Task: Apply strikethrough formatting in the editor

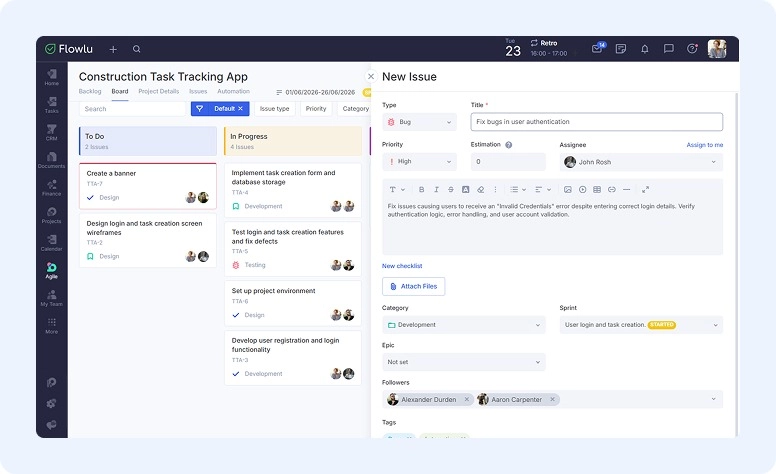Action: [x=450, y=190]
